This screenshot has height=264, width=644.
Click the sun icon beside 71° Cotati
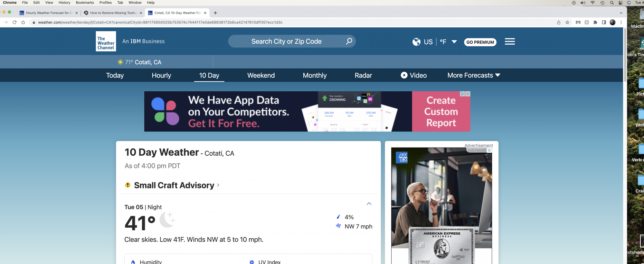tap(120, 62)
